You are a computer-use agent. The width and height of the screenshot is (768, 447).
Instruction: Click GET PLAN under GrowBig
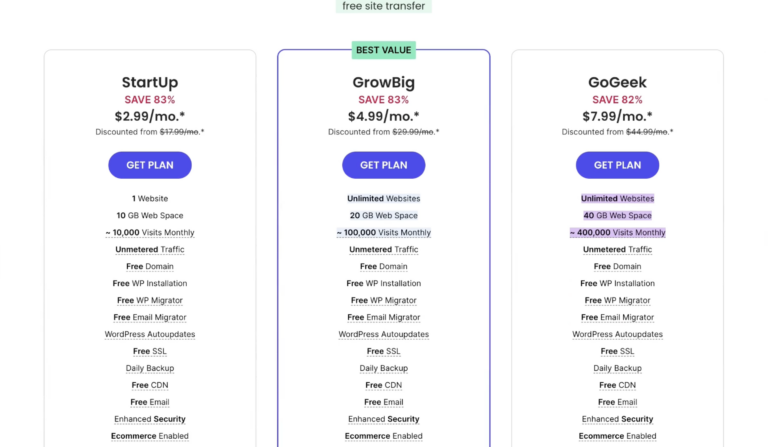[x=384, y=165]
